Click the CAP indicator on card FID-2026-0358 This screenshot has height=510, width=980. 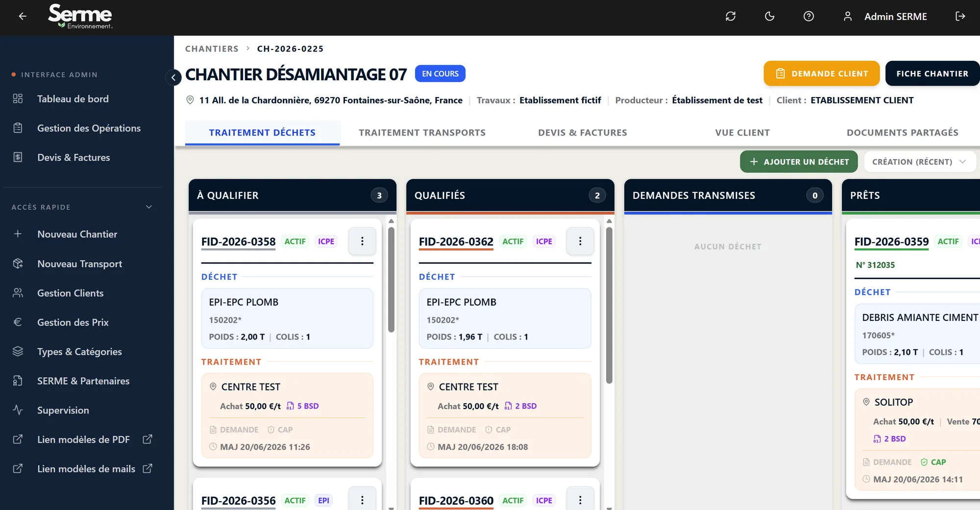click(x=280, y=430)
